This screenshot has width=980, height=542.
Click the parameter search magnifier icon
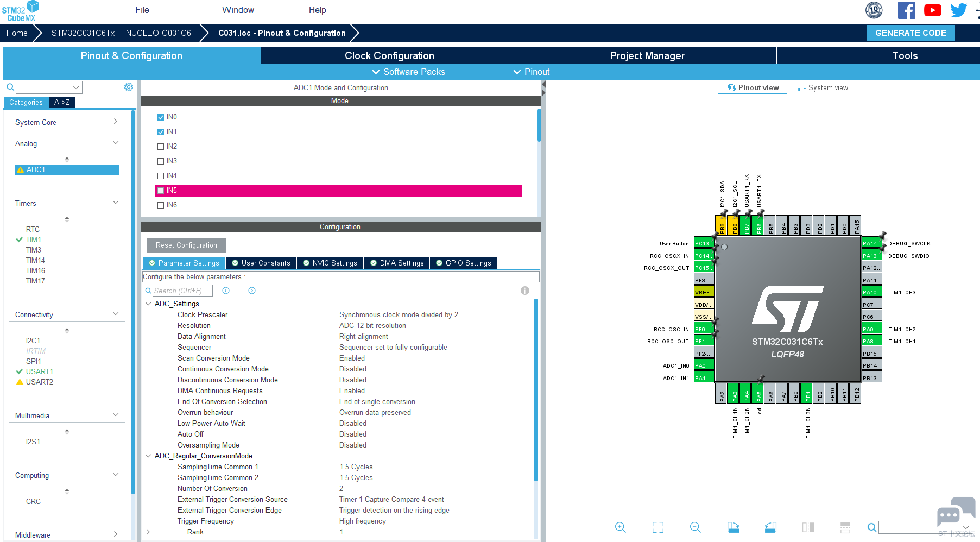(x=148, y=291)
